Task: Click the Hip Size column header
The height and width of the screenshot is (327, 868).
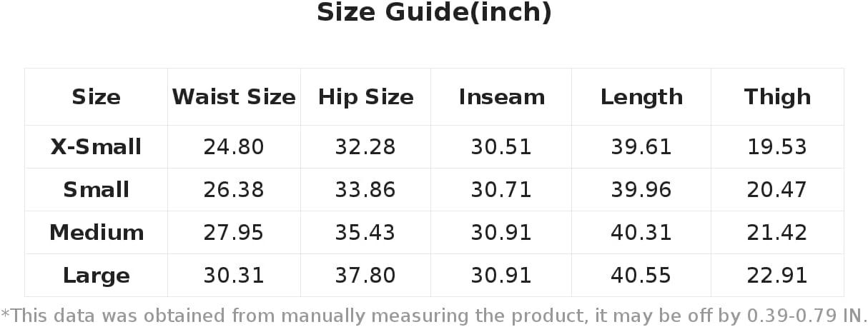Action: coord(365,97)
